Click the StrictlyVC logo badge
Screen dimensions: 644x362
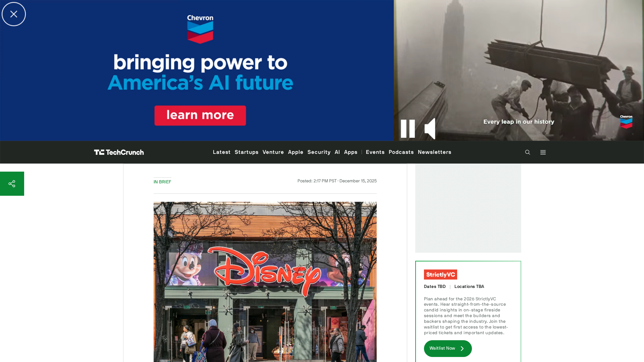point(440,275)
